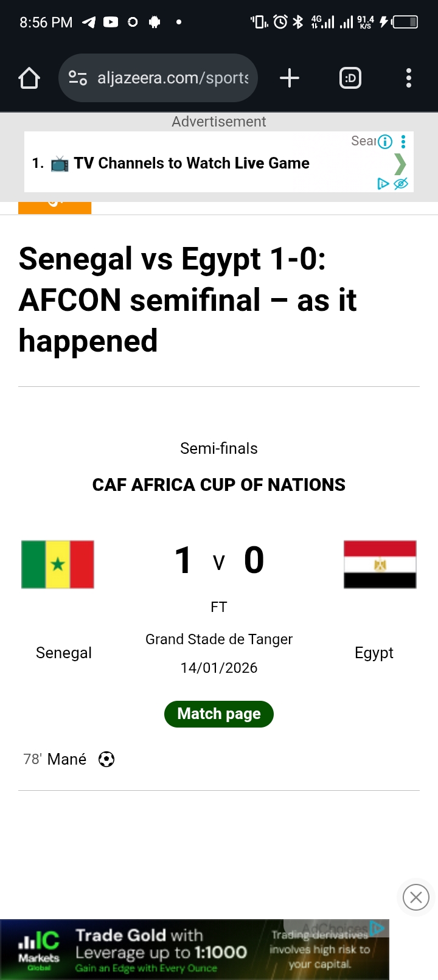Click the ad info icon
Image resolution: width=438 pixels, height=980 pixels.
coord(385,142)
